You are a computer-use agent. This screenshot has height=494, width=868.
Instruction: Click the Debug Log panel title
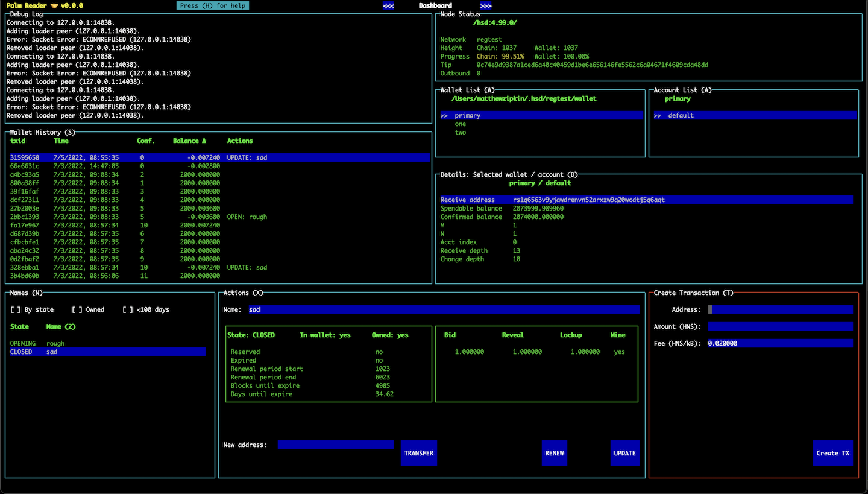[x=27, y=14]
